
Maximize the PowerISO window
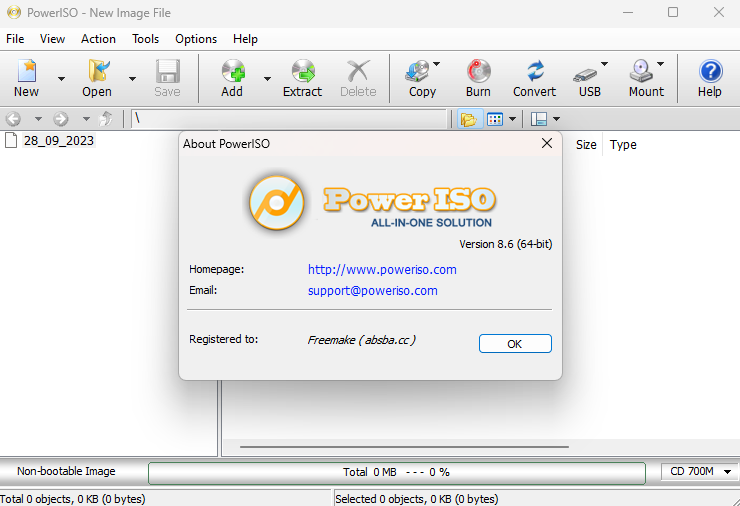(673, 12)
